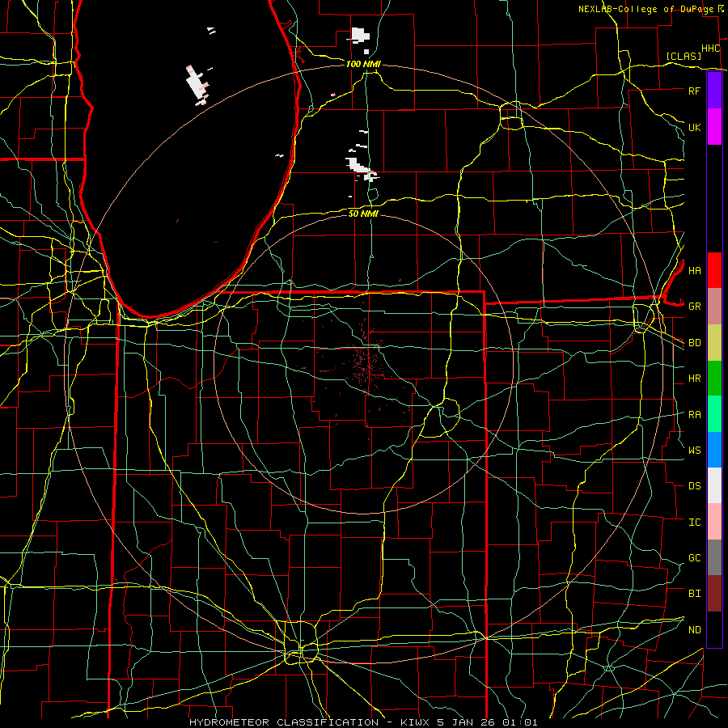Click the DS legend label
This screenshot has width=728, height=728.
[x=694, y=486]
